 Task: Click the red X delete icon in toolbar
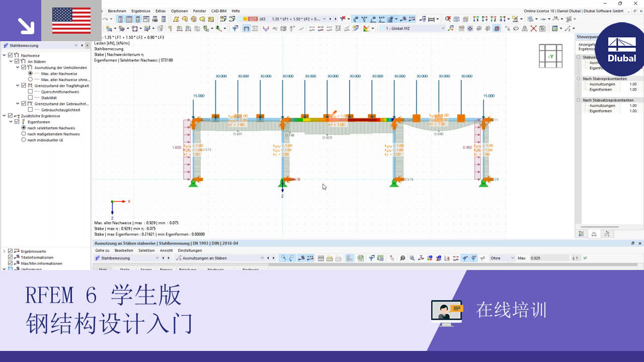[x=534, y=29]
